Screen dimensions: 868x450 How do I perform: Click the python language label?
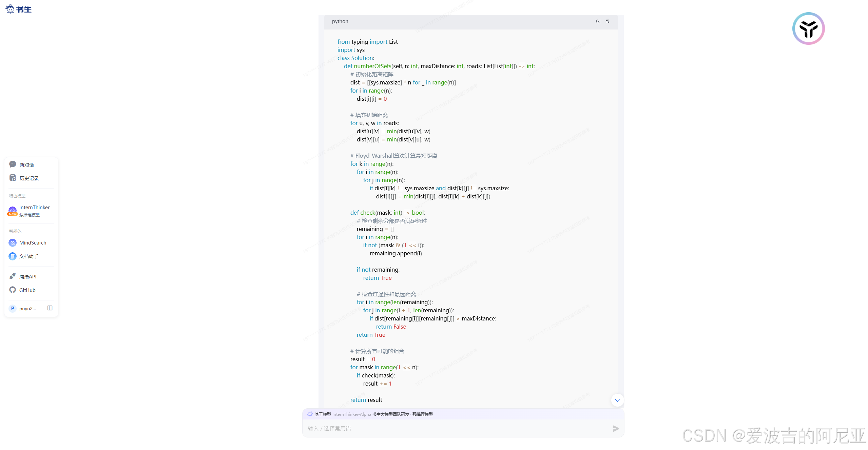point(340,21)
